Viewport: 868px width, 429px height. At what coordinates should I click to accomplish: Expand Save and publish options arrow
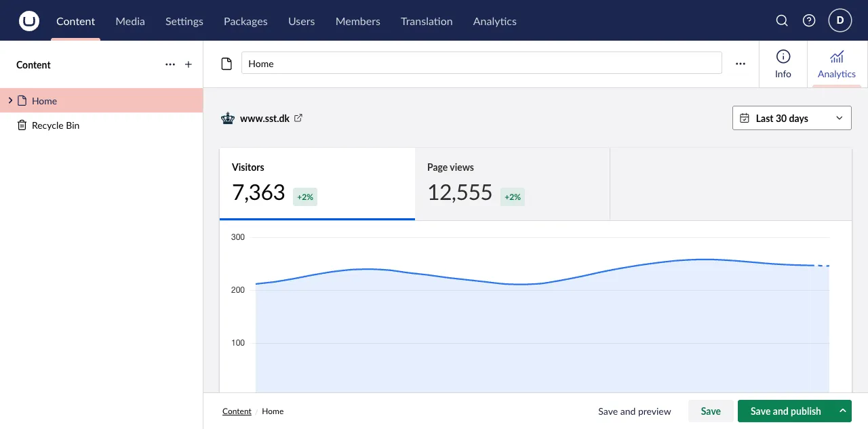(843, 411)
